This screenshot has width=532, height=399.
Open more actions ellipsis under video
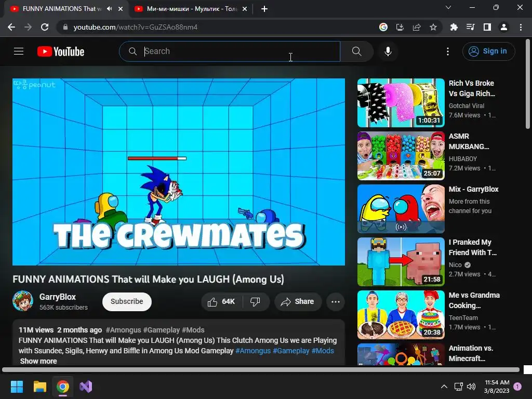click(x=336, y=302)
